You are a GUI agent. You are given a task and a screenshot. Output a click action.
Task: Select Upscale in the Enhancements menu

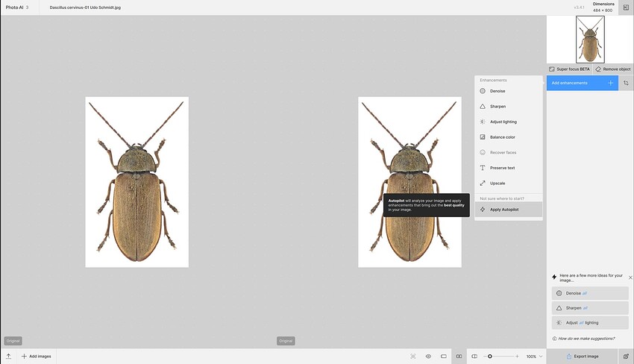pos(498,183)
